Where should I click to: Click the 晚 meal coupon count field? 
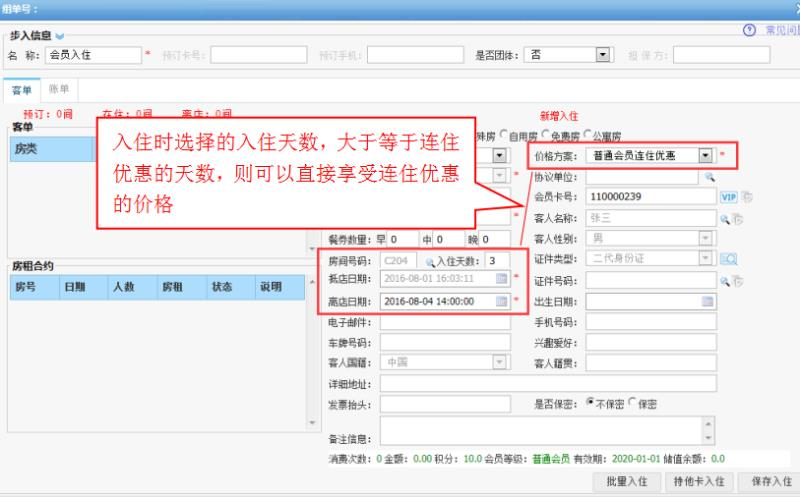(x=494, y=239)
